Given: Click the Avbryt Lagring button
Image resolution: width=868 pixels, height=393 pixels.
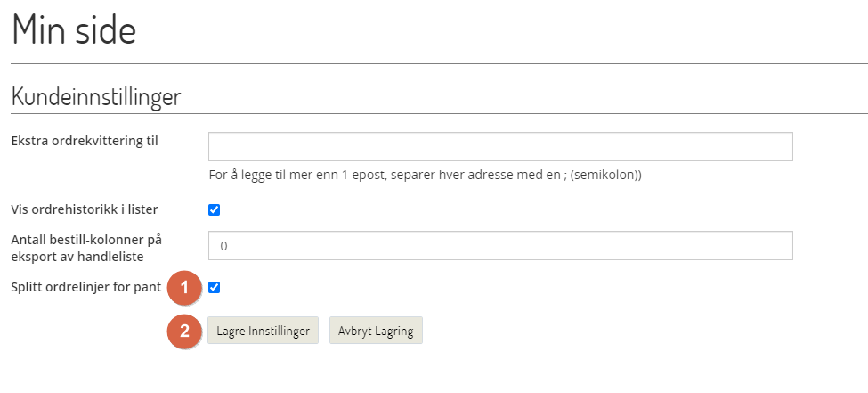Looking at the screenshot, I should coord(376,331).
